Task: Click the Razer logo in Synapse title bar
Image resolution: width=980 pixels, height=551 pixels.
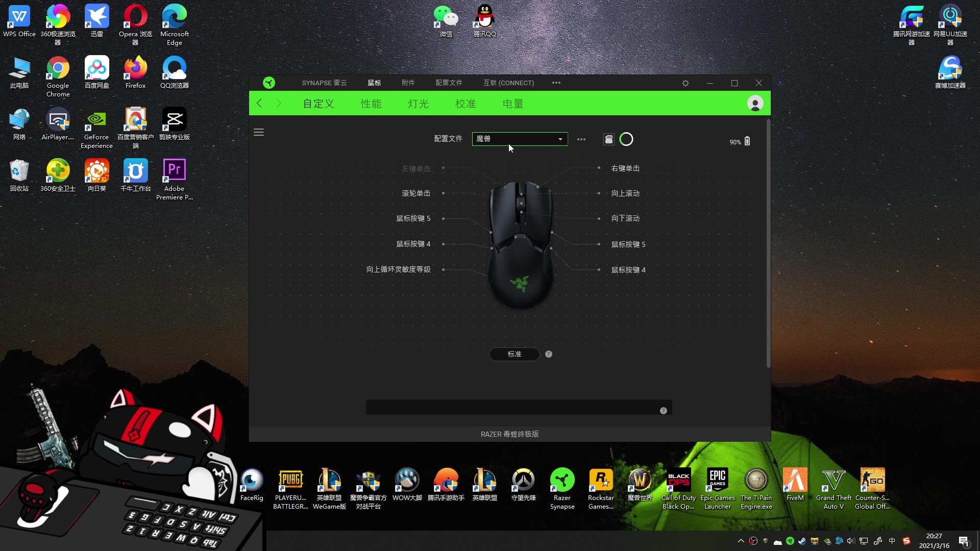Action: 269,83
